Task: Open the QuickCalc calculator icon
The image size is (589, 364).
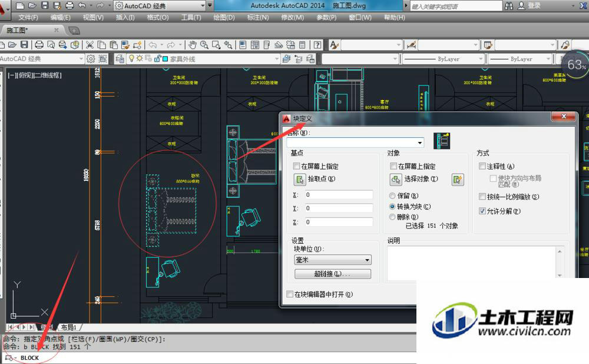Action: point(302,45)
